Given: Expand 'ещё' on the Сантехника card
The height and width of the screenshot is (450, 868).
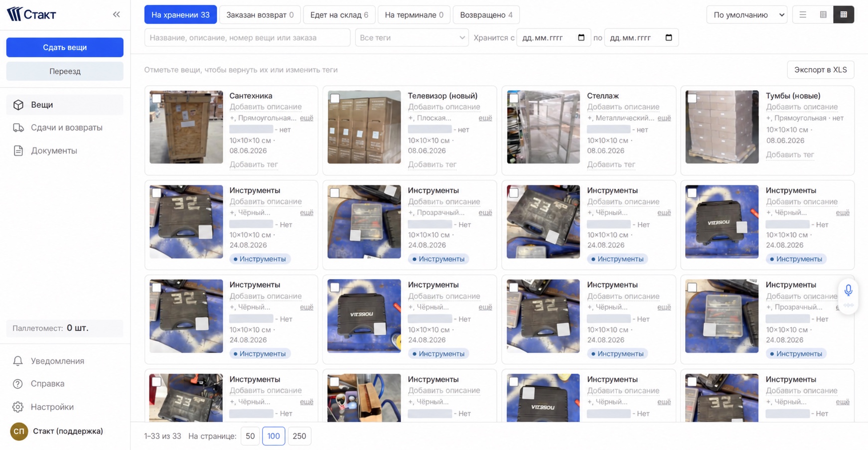Looking at the screenshot, I should pyautogui.click(x=306, y=118).
